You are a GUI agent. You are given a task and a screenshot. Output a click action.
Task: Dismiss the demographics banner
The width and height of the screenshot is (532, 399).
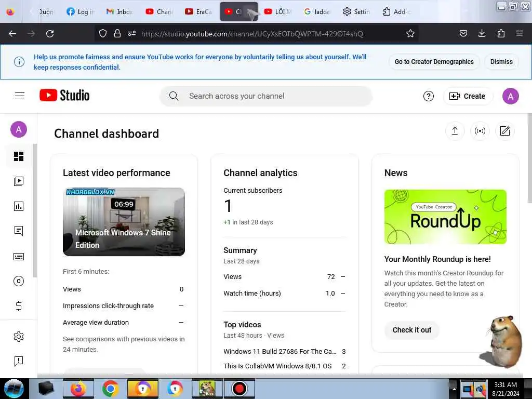(x=501, y=62)
